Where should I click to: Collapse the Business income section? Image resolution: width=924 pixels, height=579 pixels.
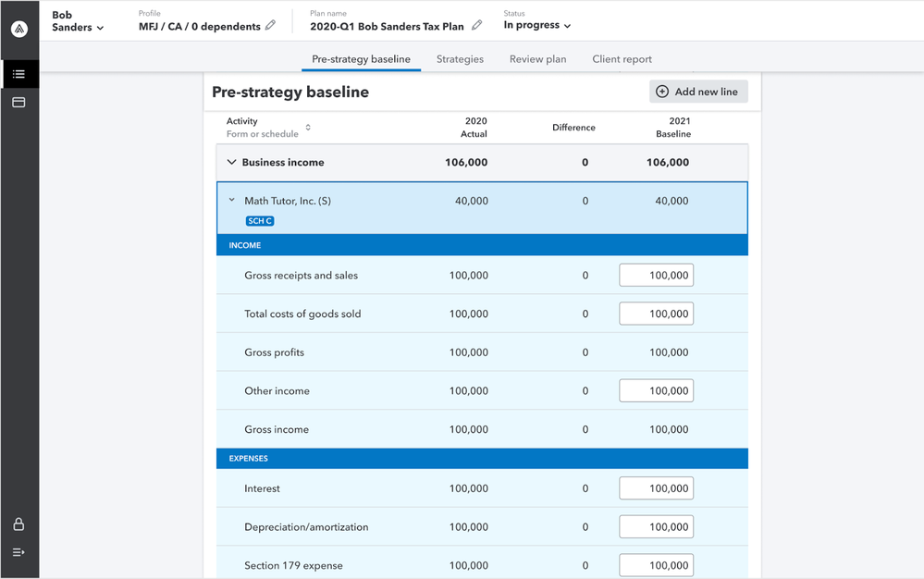(x=231, y=163)
